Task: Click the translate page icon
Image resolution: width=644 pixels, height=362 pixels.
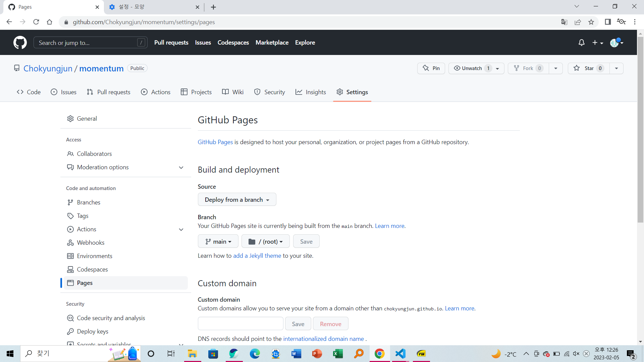Action: 564,22
